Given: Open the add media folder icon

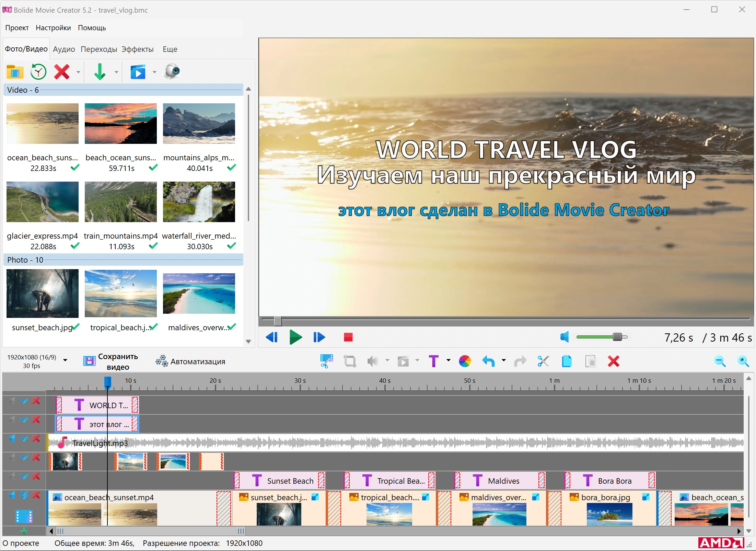Looking at the screenshot, I should tap(15, 72).
